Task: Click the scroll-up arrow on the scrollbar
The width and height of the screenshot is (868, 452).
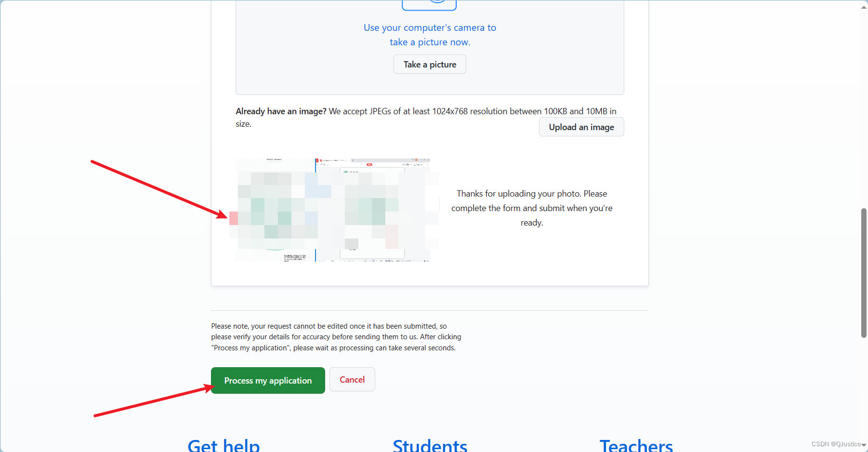Action: coord(863,7)
